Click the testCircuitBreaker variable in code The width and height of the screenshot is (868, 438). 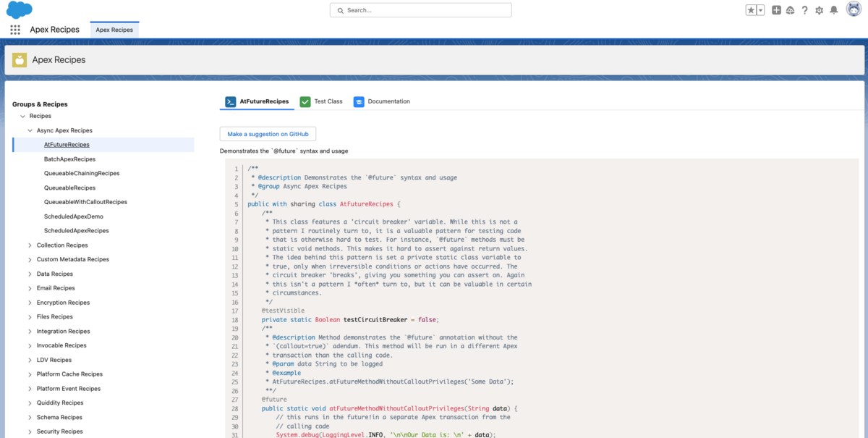374,319
